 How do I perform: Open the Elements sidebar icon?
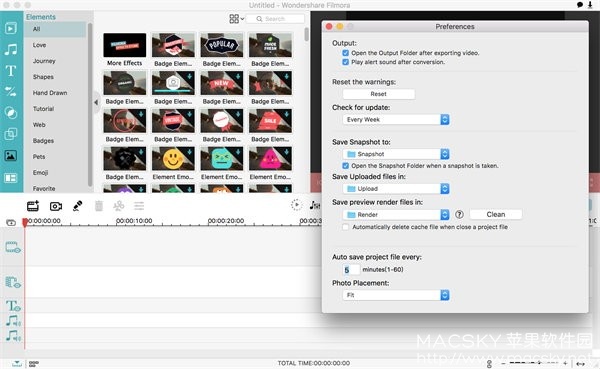click(11, 155)
